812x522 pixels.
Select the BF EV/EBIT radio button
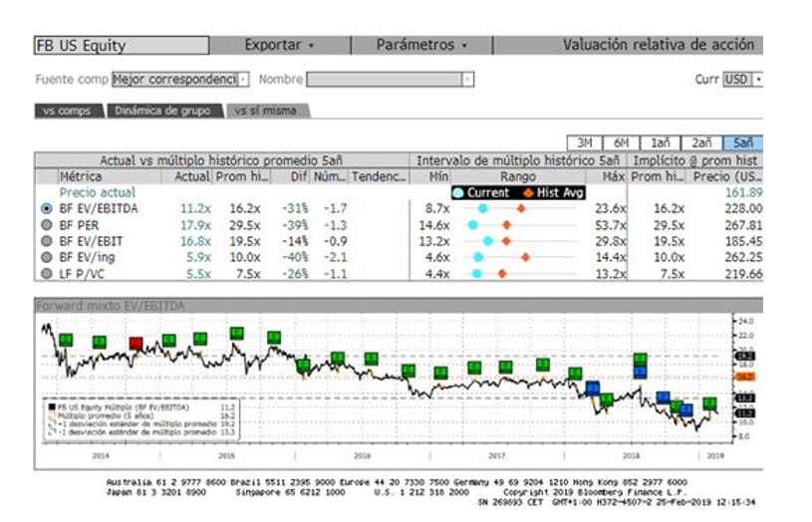tap(47, 241)
